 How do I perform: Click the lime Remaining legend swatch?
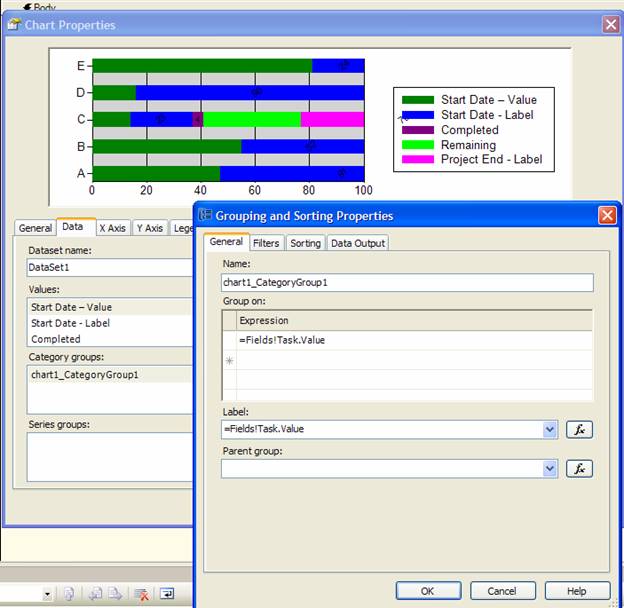pyautogui.click(x=418, y=145)
